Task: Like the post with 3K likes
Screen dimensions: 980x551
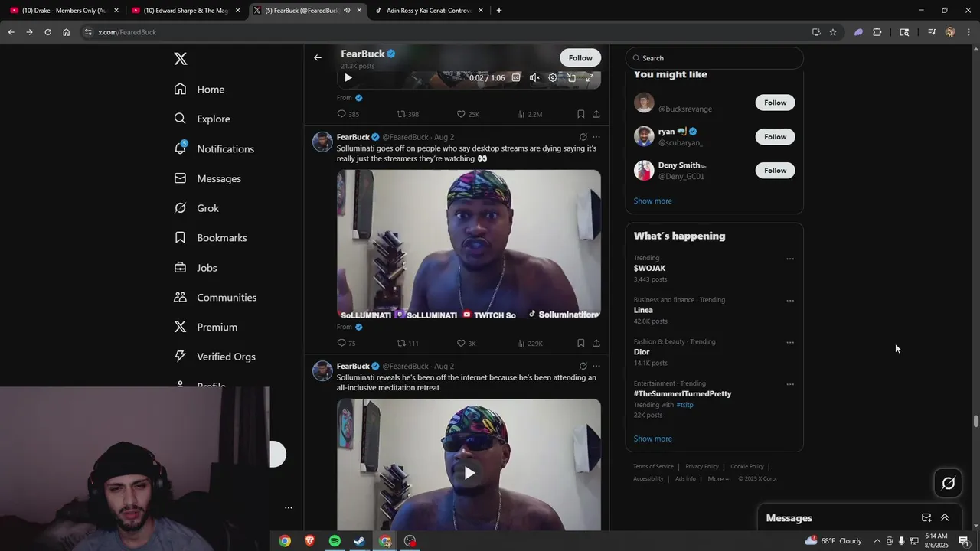Action: tap(466, 344)
